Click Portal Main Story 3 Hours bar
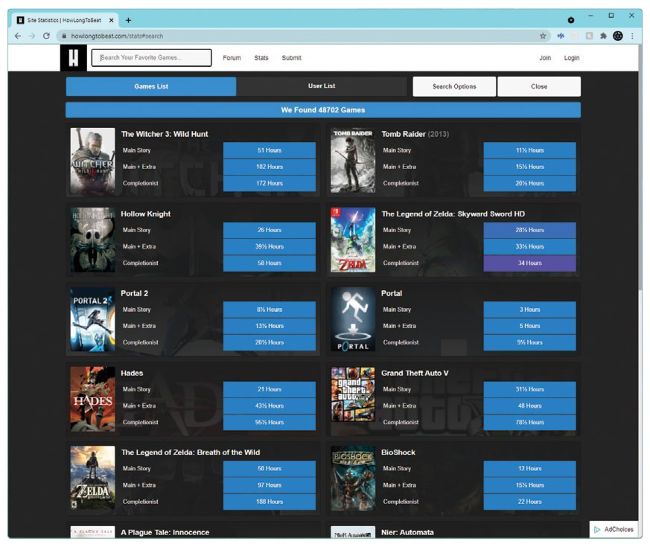Viewport: 650px width, 544px height. 530,309
